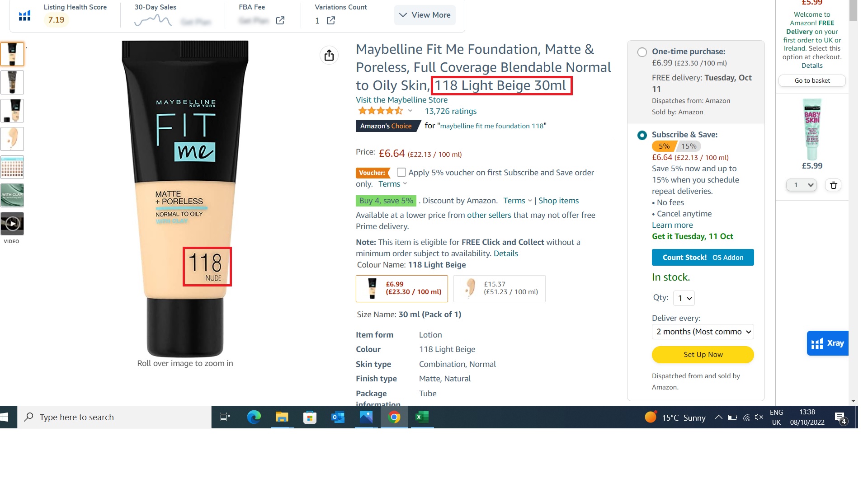Click the Listing Health Score chart icon
868x488 pixels.
click(x=25, y=15)
